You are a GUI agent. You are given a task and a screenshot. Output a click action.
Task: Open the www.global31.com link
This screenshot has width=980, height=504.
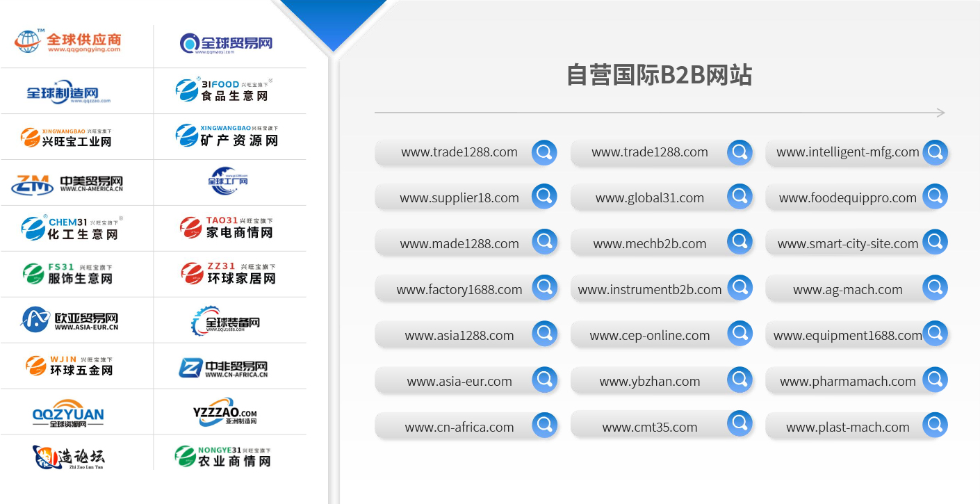650,197
